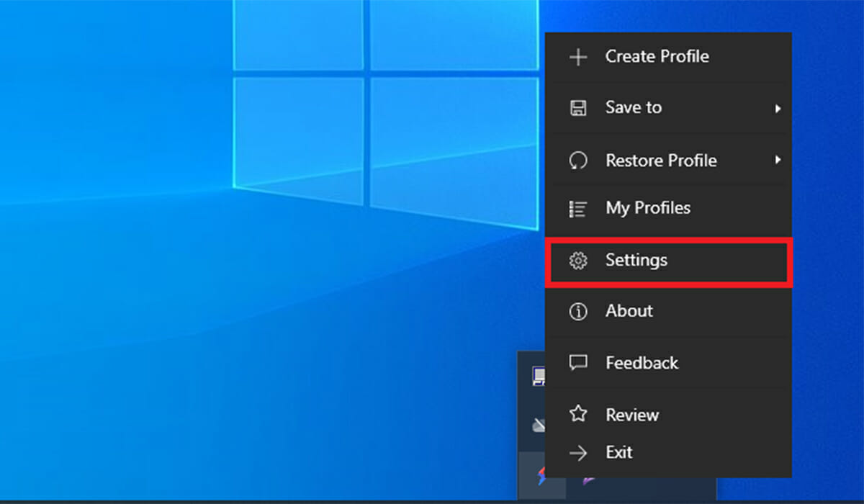Click the plus icon beside Create Profile
864x504 pixels.
[579, 56]
